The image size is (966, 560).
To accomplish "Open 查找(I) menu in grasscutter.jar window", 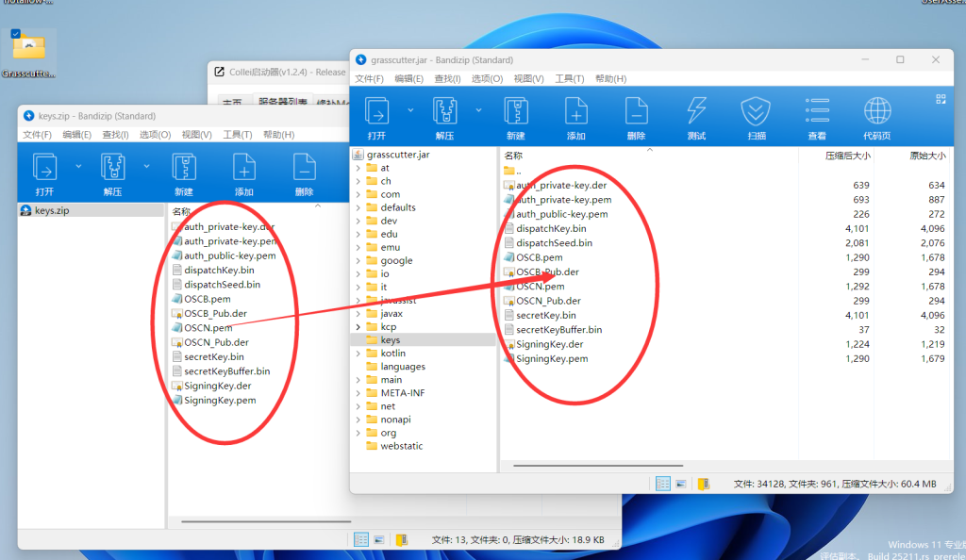I will point(447,79).
